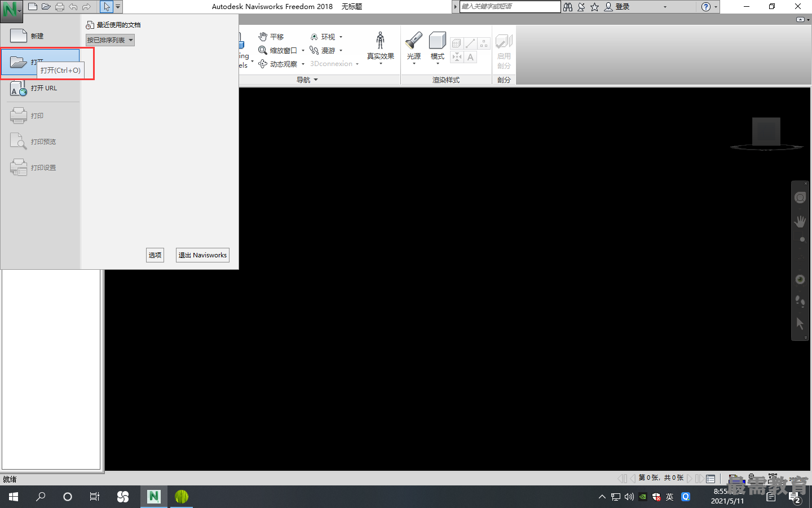The width and height of the screenshot is (812, 508).
Task: Click the Undo arrow in quick access toolbar
Action: pyautogui.click(x=73, y=7)
